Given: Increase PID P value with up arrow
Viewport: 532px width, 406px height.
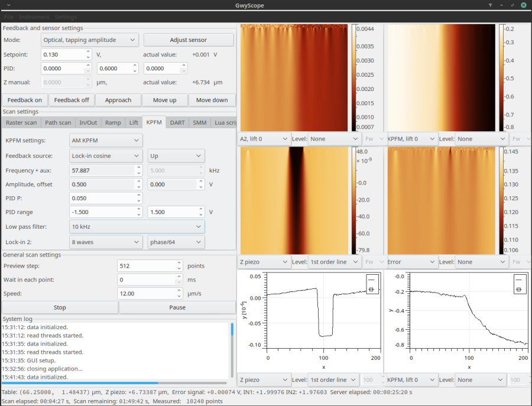Looking at the screenshot, I should 138,195.
